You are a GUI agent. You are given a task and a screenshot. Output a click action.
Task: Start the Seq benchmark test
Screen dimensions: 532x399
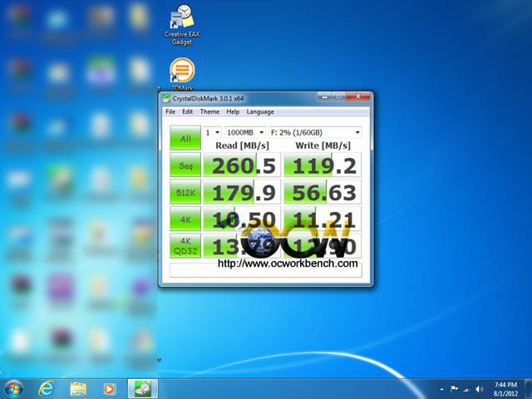click(x=185, y=165)
